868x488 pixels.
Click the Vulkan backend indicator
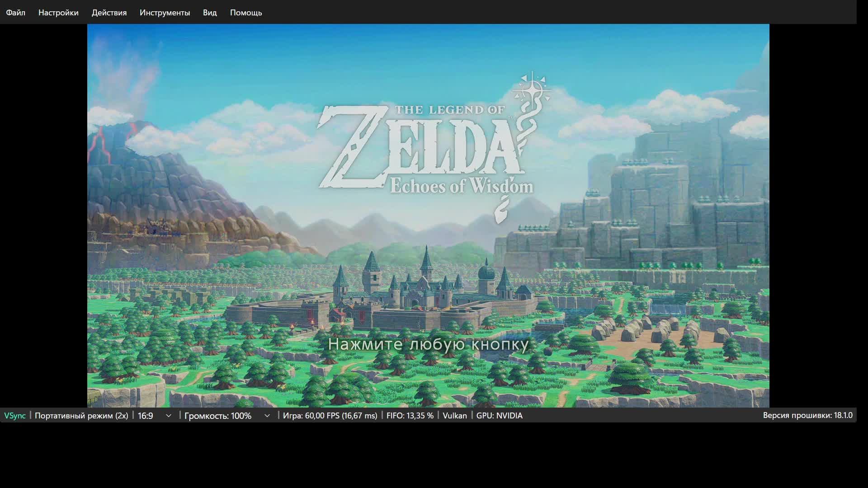[455, 415]
